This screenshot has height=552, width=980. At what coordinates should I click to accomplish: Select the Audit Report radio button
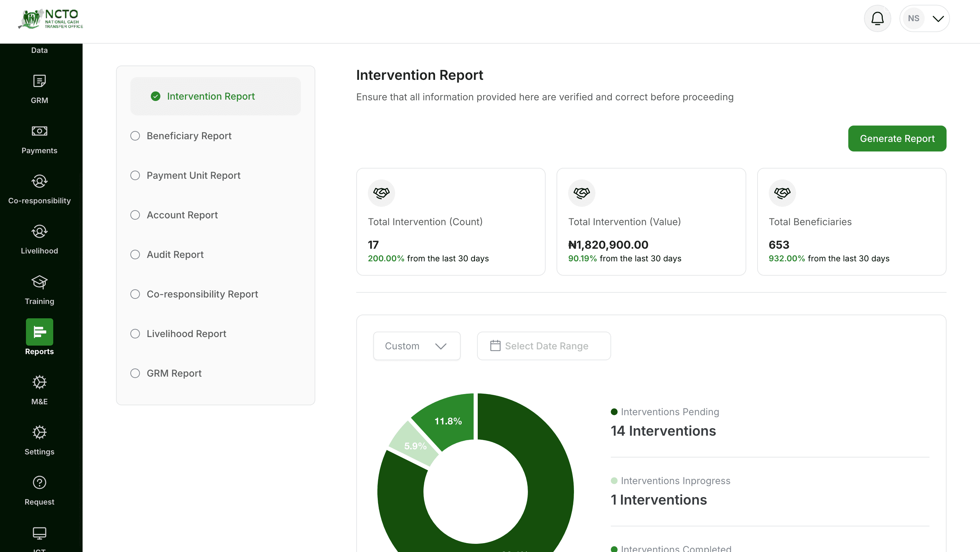click(x=135, y=255)
